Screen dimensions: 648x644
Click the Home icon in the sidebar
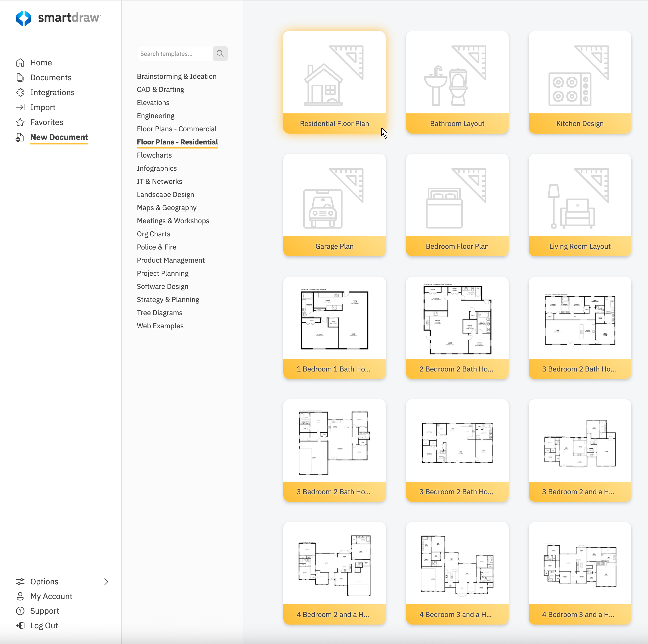[20, 62]
